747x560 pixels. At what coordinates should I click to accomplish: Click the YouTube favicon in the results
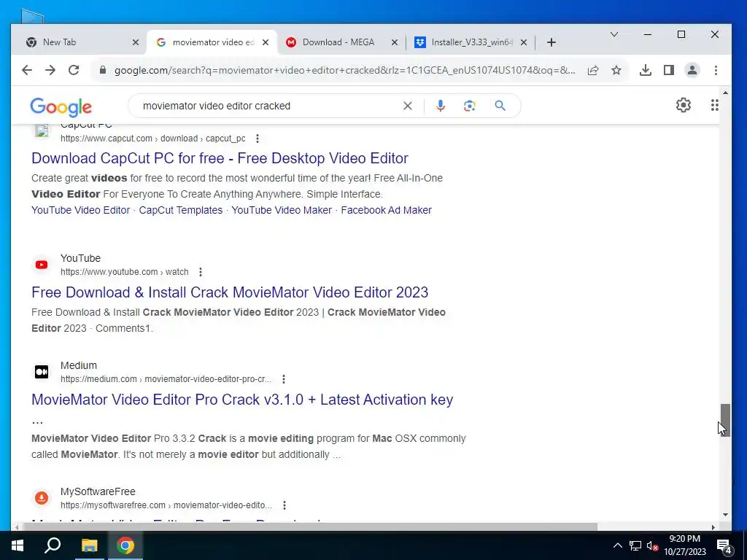coord(42,265)
